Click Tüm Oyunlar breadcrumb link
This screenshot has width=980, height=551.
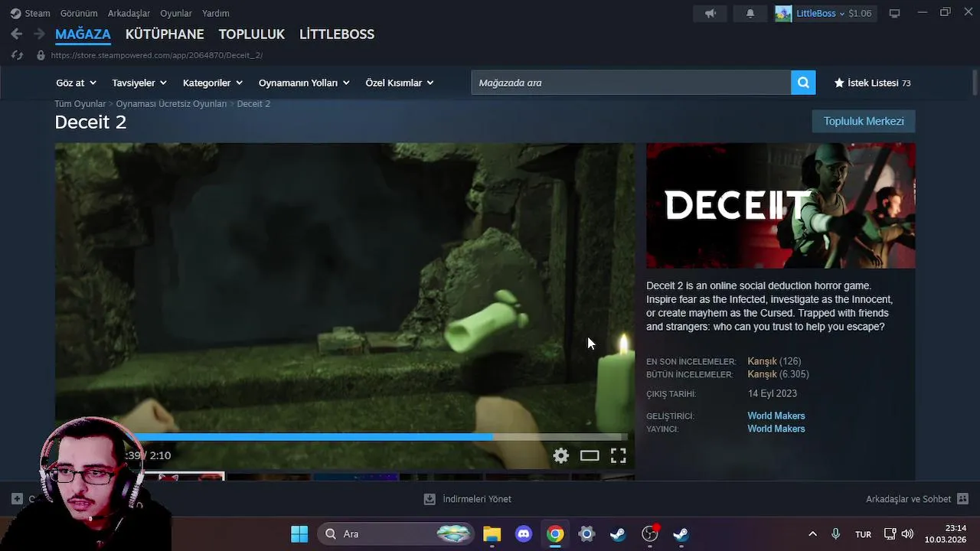(80, 103)
